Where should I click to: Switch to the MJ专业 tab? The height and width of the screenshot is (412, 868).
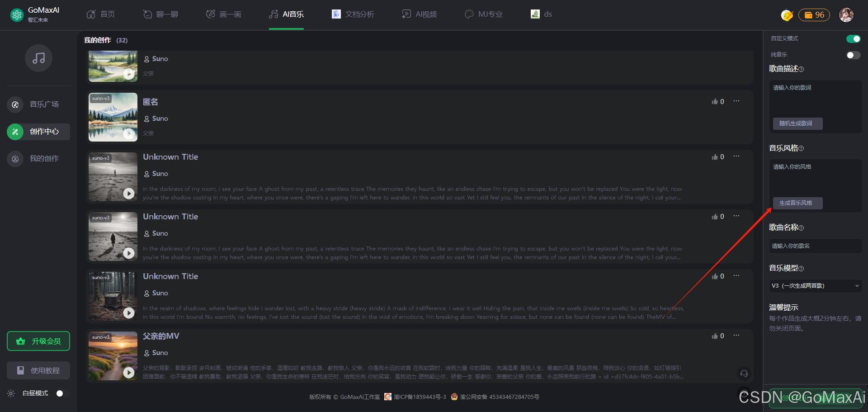[484, 14]
